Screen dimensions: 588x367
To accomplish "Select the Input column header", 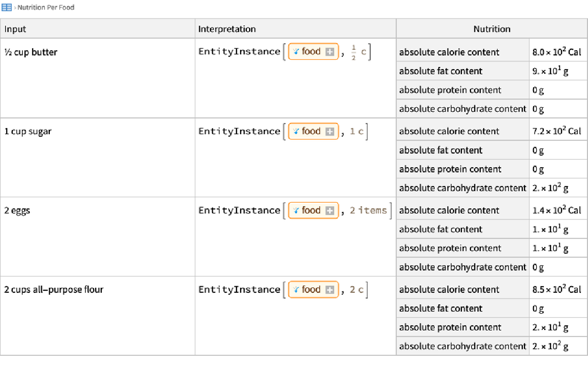I will tap(16, 29).
